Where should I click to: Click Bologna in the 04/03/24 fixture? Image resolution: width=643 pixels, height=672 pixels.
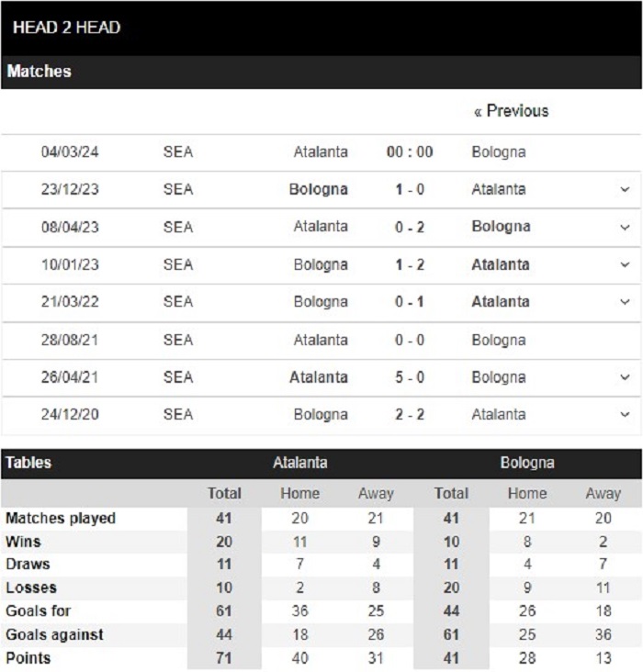coord(499,152)
